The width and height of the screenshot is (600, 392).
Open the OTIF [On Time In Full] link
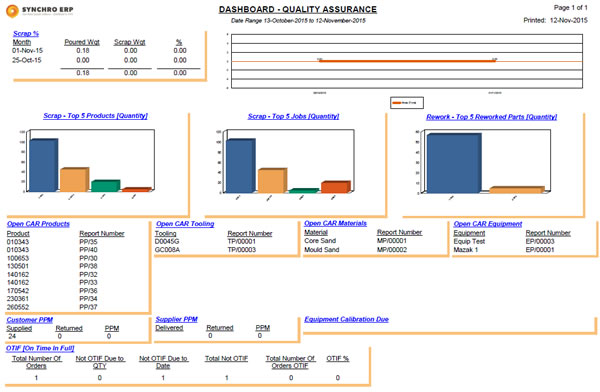click(x=40, y=348)
